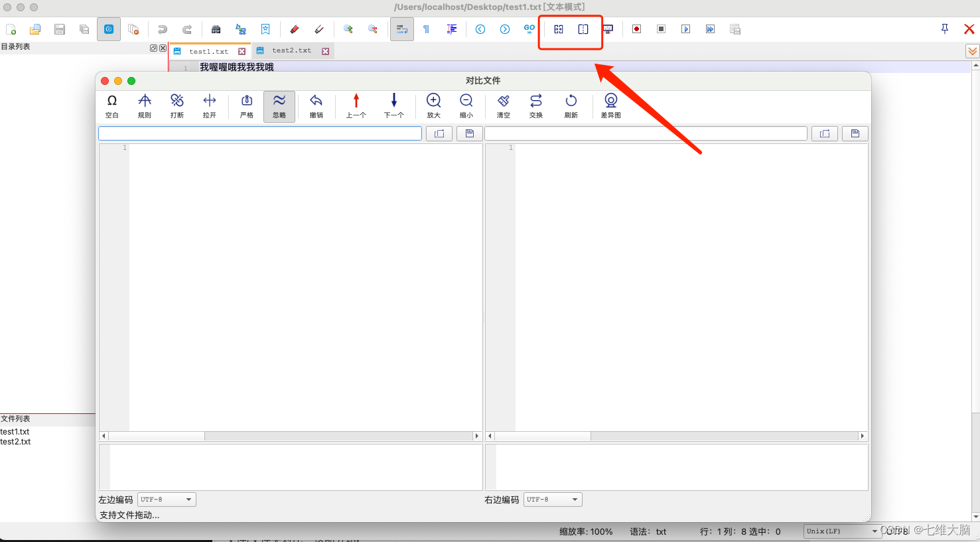Save the right compare pane file

point(855,133)
